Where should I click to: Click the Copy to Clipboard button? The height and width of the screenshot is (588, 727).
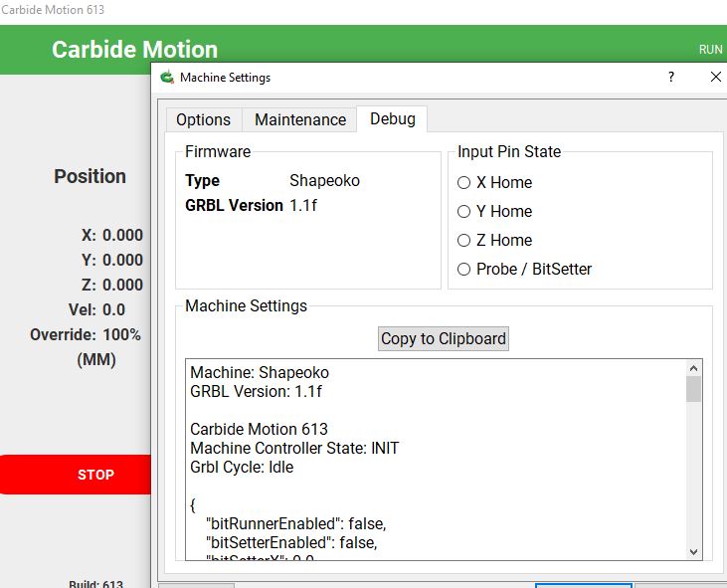coord(444,338)
